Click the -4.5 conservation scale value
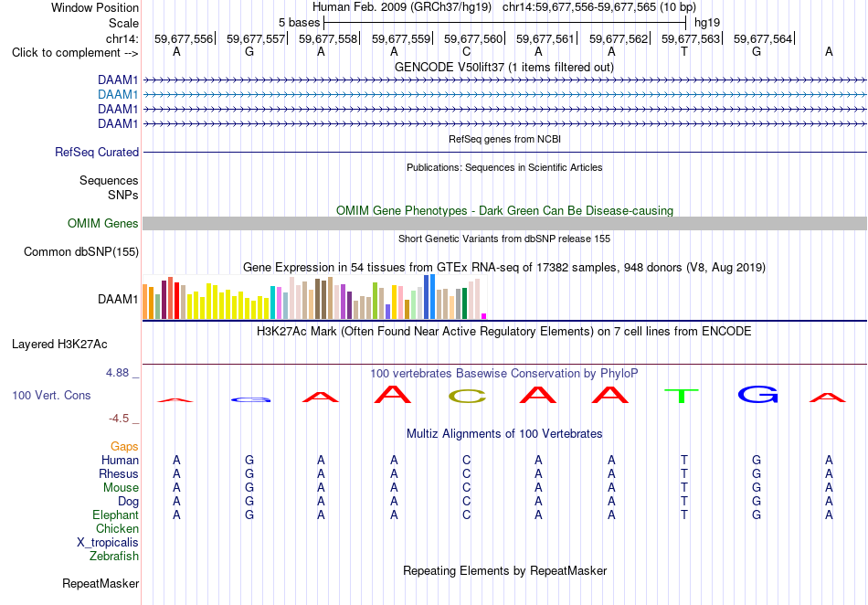Viewport: 868px width, 605px height. [x=119, y=419]
